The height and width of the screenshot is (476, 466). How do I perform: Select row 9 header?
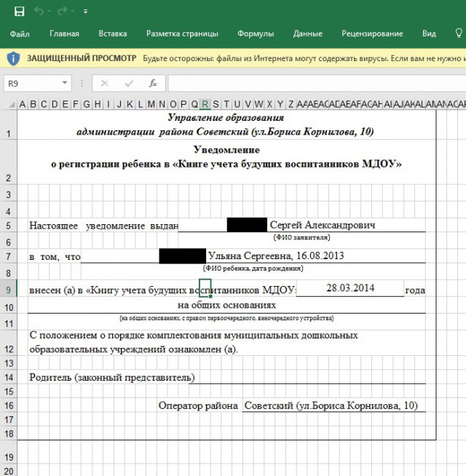click(8, 289)
